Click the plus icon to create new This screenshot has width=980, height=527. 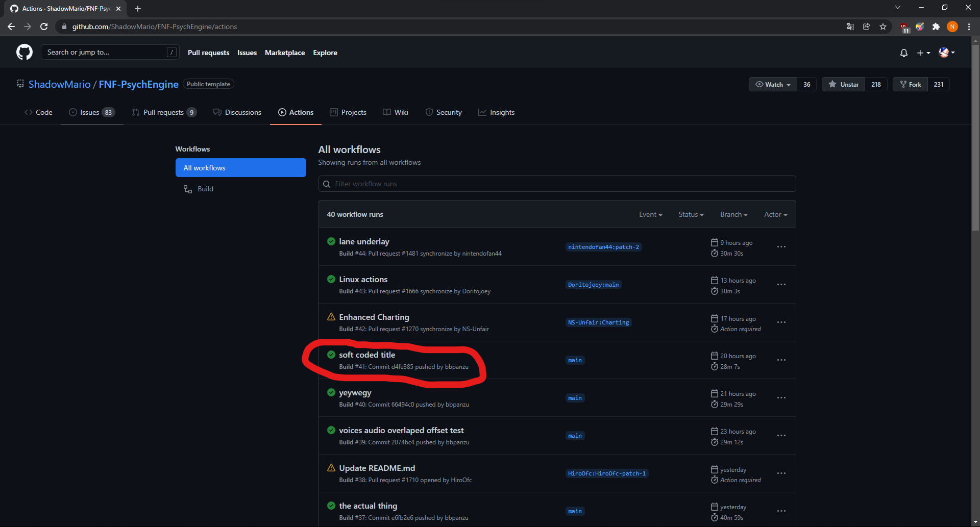[x=921, y=53]
